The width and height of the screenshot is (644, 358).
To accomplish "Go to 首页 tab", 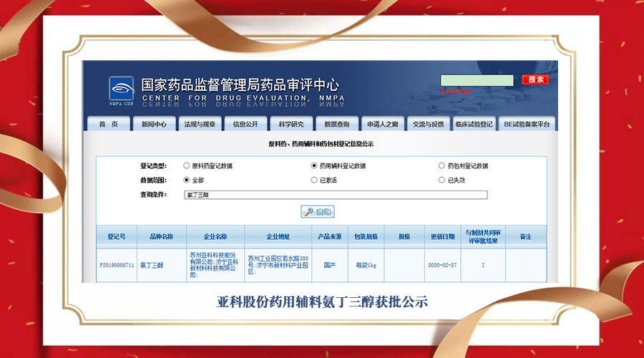I will [108, 124].
